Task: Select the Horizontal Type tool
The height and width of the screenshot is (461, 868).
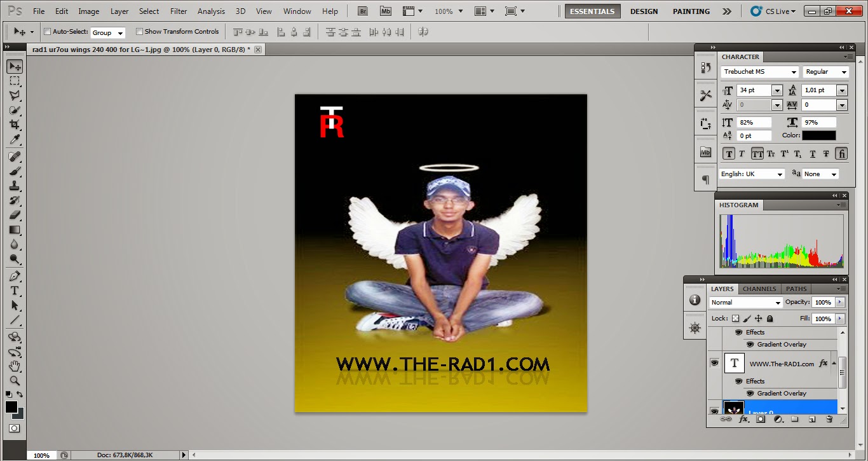Action: pos(14,291)
